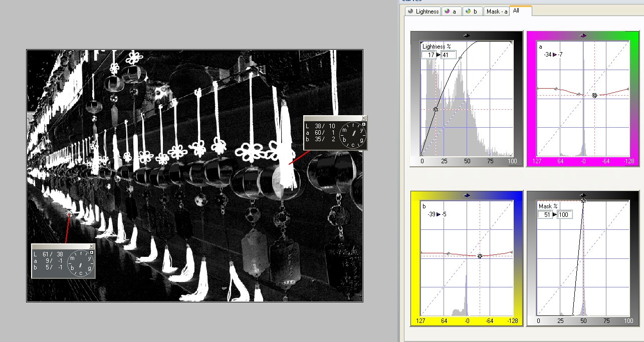Image resolution: width=644 pixels, height=342 pixels.
Task: Click the magenta-green gradient bar above the 'a' curve
Action: [x=583, y=35]
